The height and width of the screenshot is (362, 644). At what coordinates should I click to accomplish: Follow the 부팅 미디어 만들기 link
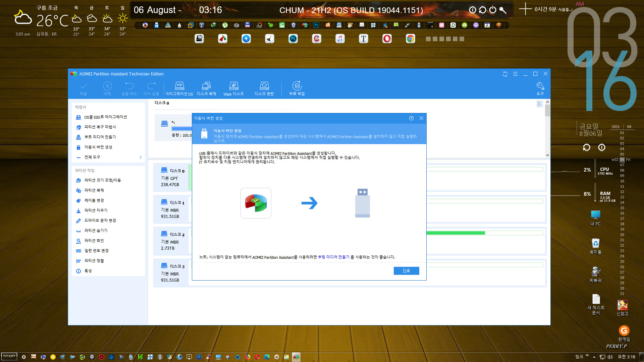click(333, 257)
